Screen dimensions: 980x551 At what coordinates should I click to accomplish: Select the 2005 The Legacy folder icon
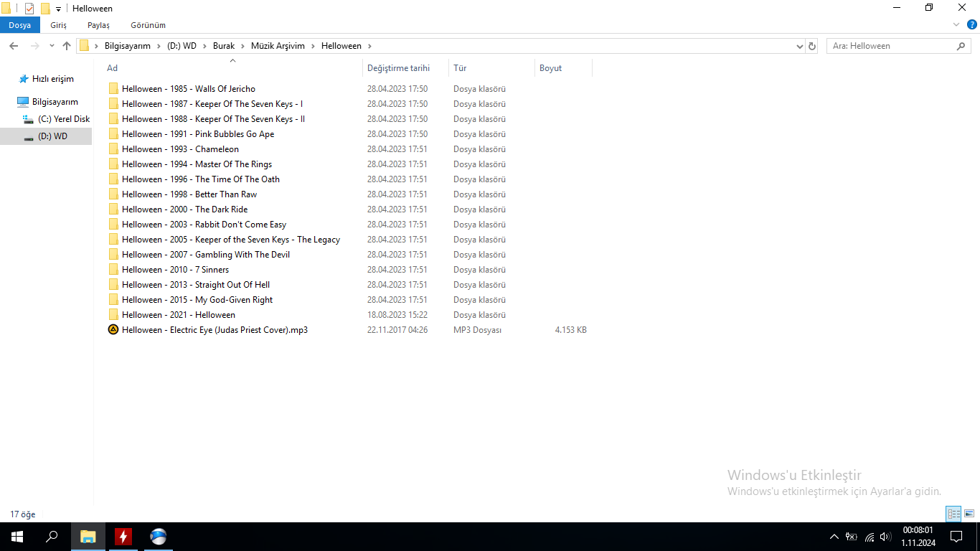tap(113, 240)
